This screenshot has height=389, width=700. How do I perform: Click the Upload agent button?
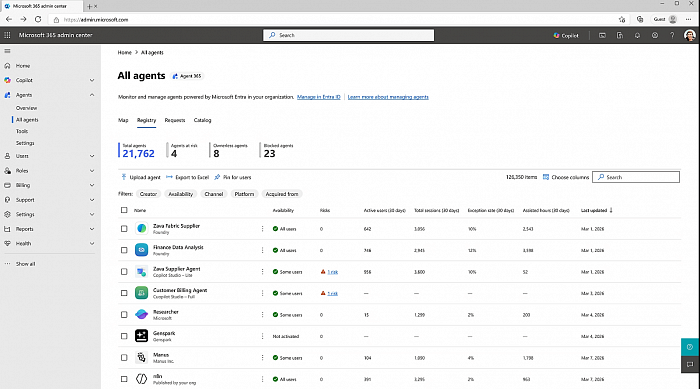tap(141, 177)
